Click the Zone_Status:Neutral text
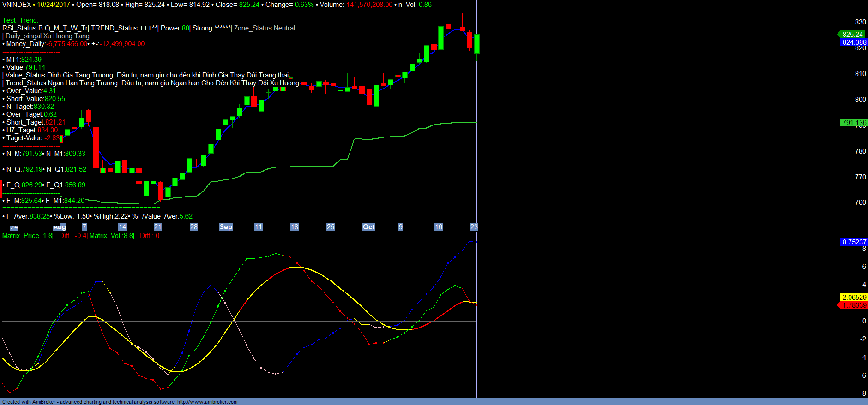 click(265, 28)
